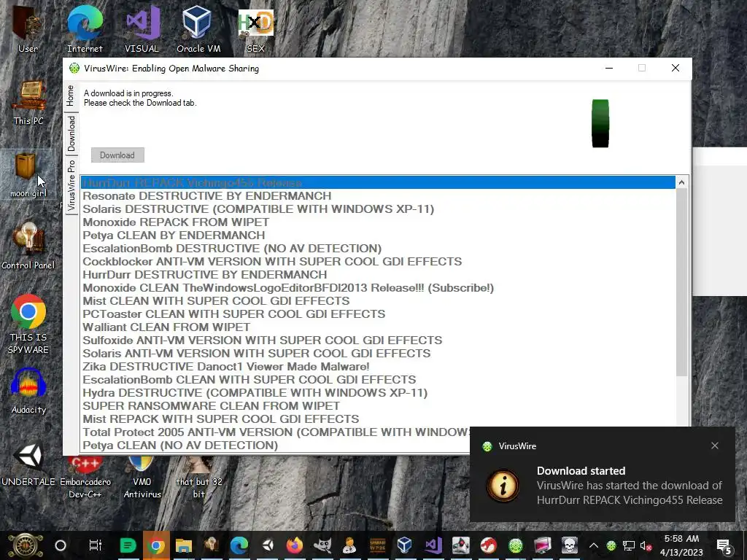The height and width of the screenshot is (560, 747).
Task: Select the Chrome icon labeled THIS IS SPYWARE
Action: [x=28, y=324]
